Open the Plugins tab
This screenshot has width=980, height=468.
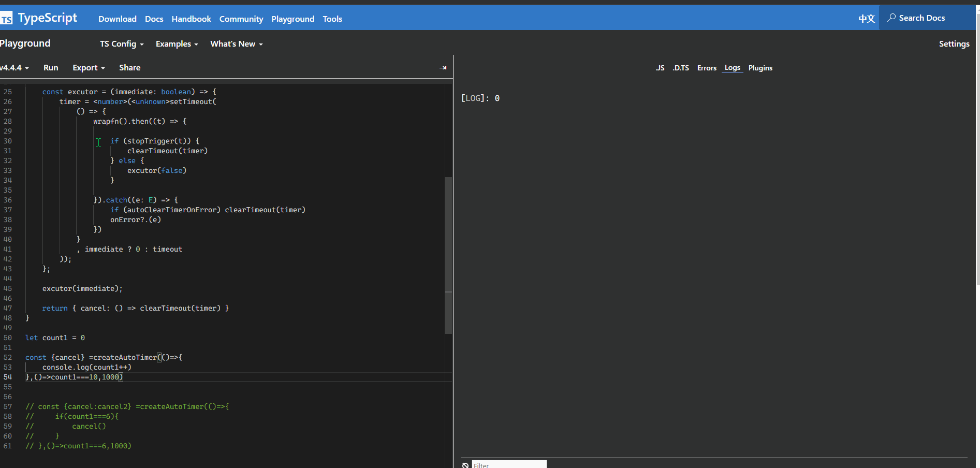[760, 68]
